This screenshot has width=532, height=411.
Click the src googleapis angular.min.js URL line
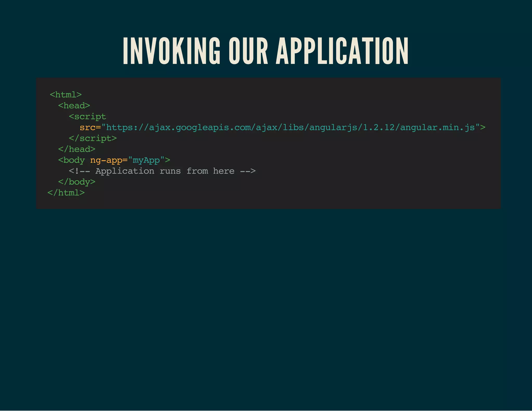click(283, 127)
